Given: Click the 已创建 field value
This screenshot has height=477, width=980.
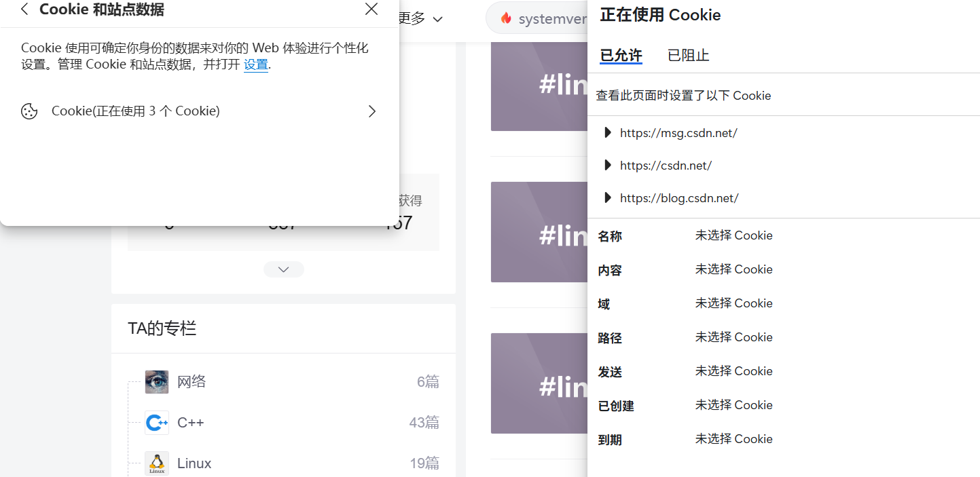Looking at the screenshot, I should (x=733, y=405).
